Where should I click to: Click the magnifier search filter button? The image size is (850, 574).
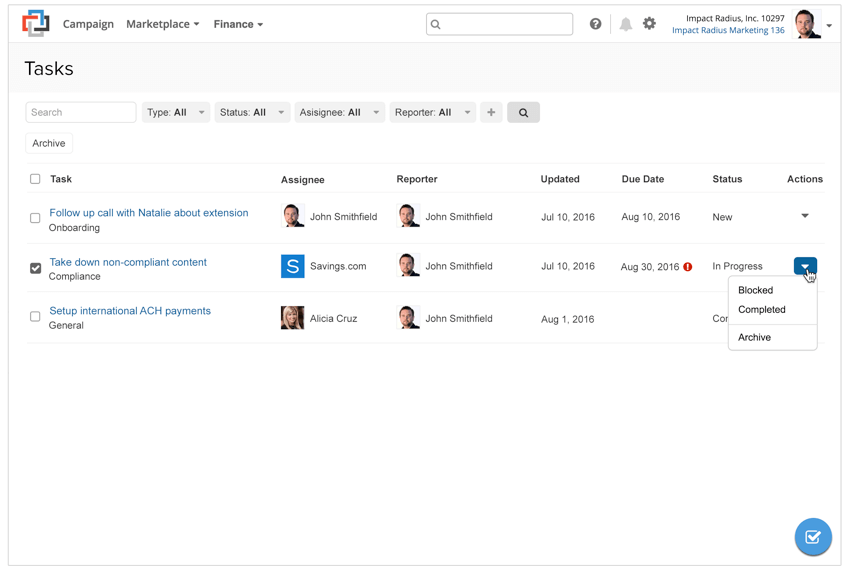coord(523,113)
